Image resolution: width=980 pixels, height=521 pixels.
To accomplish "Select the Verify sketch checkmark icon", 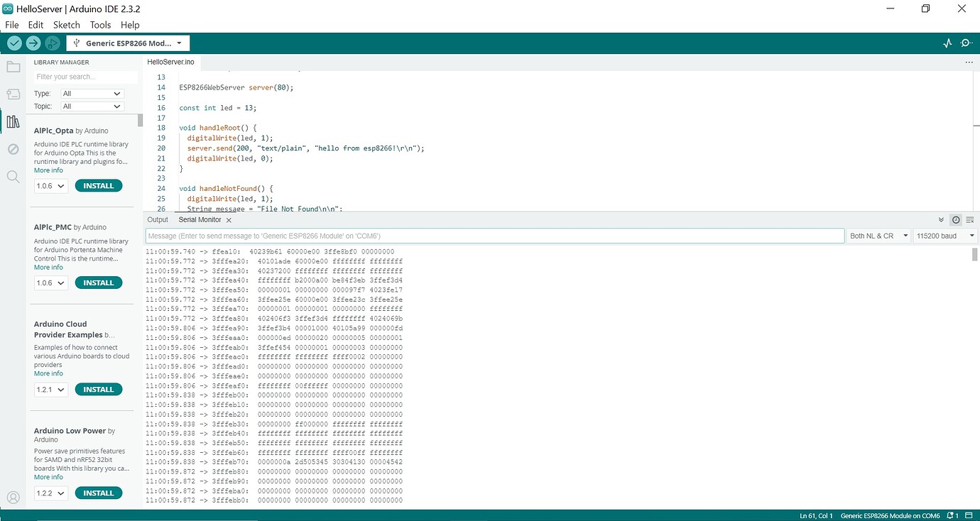I will [x=14, y=43].
